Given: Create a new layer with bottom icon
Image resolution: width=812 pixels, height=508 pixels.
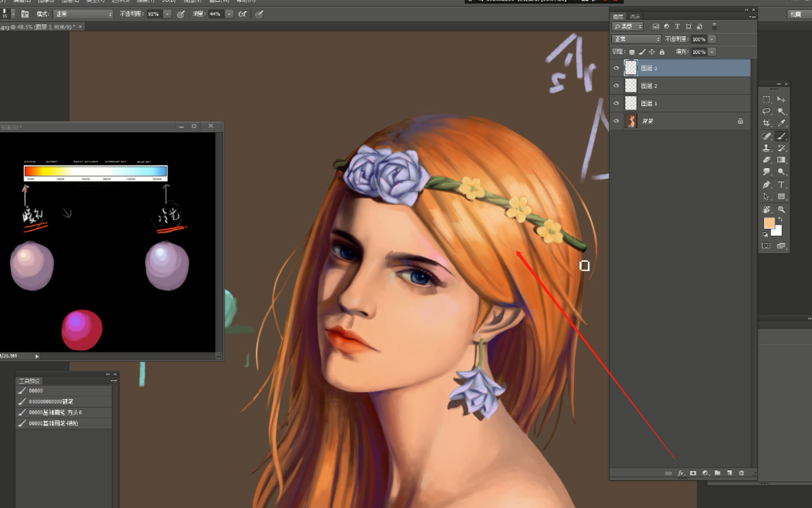Looking at the screenshot, I should [729, 473].
